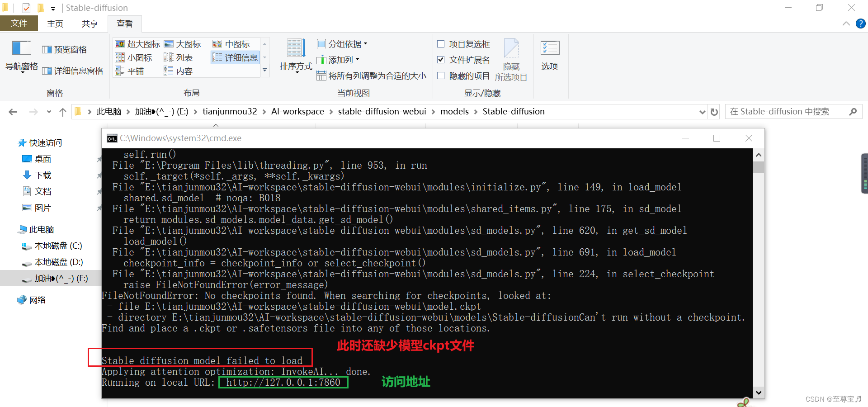Open the 选项 folder options button
868x407 pixels.
[550, 55]
